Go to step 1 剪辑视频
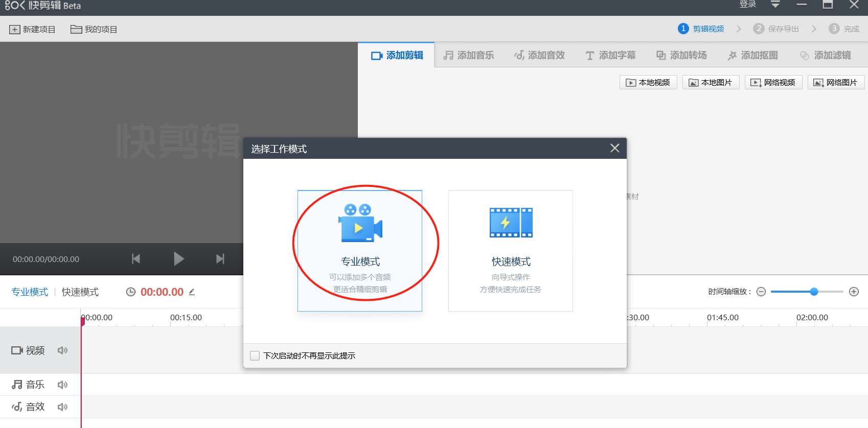Image resolution: width=868 pixels, height=428 pixels. 701,29
